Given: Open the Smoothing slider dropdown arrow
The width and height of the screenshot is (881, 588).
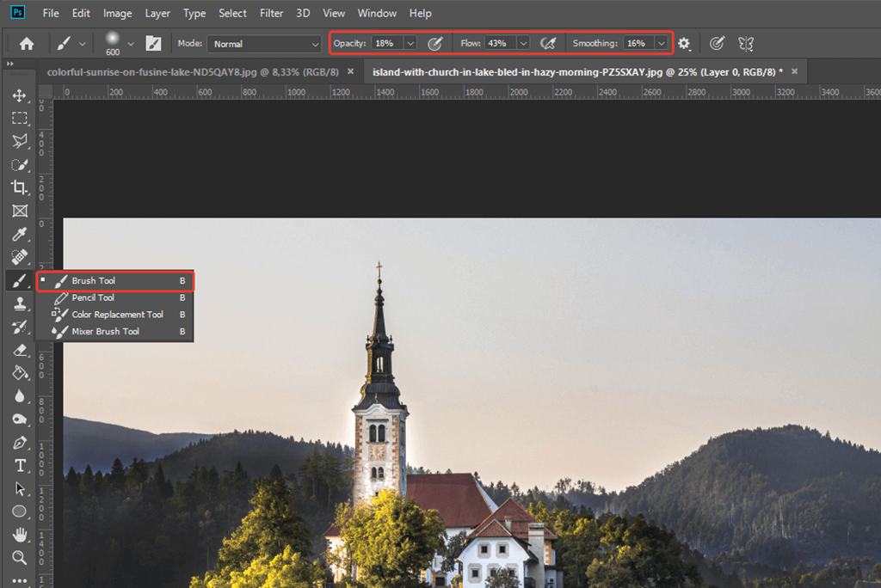Looking at the screenshot, I should point(662,43).
